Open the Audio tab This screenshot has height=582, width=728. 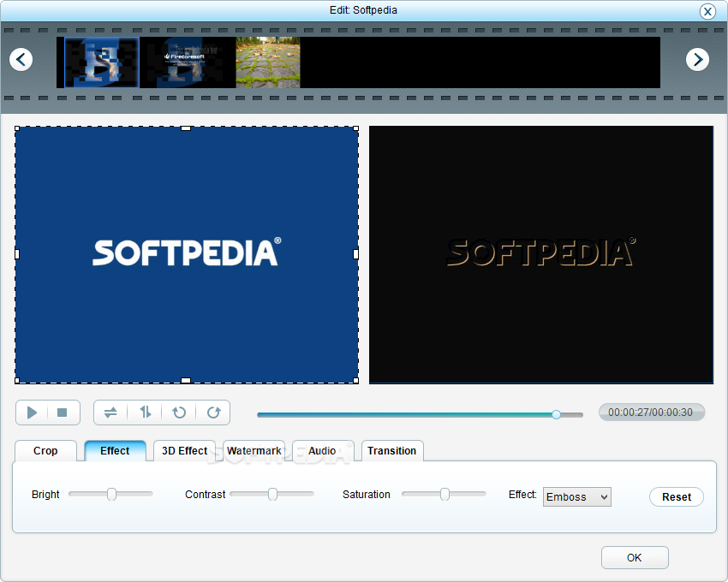click(322, 451)
